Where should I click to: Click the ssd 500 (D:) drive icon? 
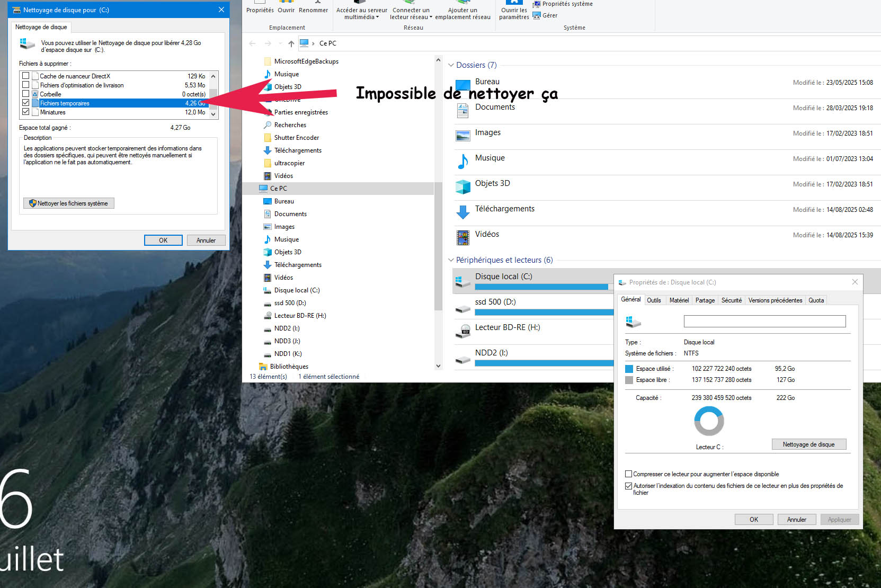[463, 308]
